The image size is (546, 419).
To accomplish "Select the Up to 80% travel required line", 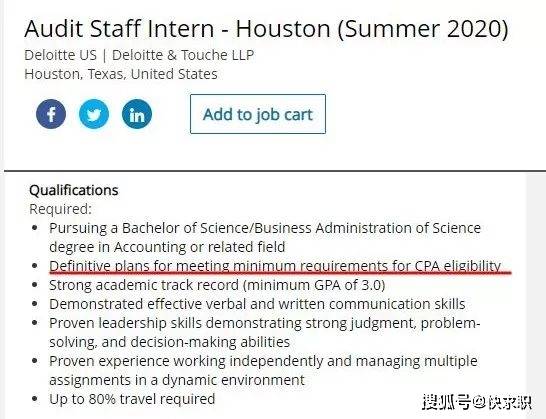I will pos(132,399).
